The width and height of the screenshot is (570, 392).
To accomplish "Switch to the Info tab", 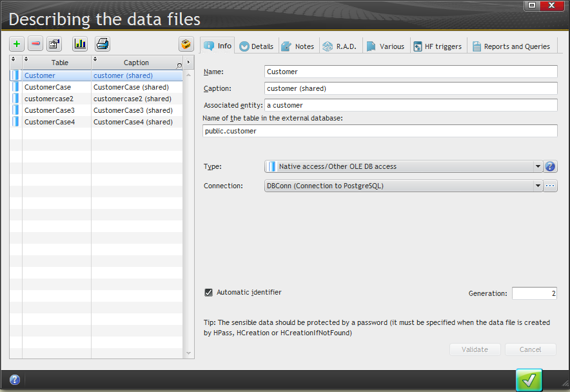I will click(217, 46).
